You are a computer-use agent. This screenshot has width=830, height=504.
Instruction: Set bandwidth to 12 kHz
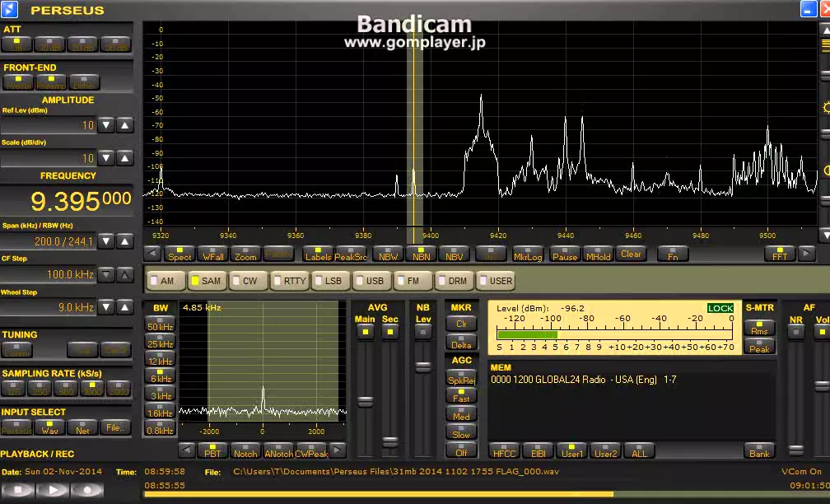pos(160,360)
